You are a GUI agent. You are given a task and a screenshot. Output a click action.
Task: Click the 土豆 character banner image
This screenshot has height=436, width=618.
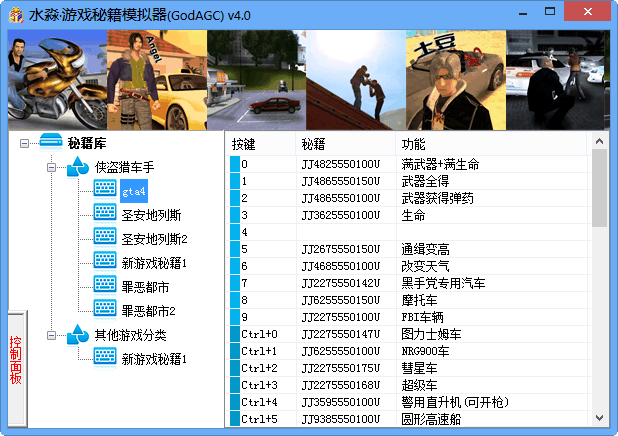coord(456,80)
